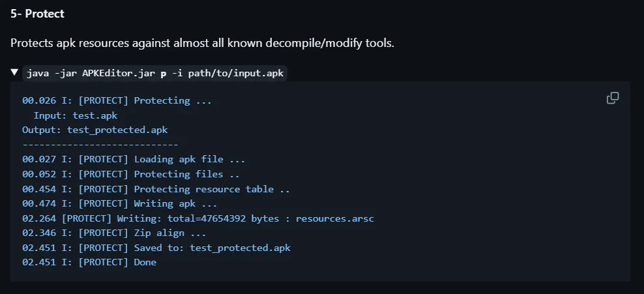644x294 pixels.
Task: Click the "Protecting files .." log line
Action: click(130, 174)
